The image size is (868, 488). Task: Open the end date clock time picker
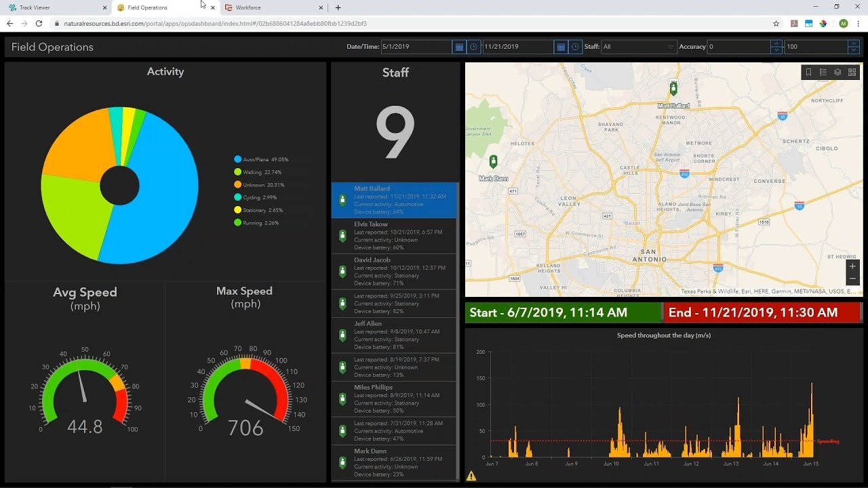575,47
